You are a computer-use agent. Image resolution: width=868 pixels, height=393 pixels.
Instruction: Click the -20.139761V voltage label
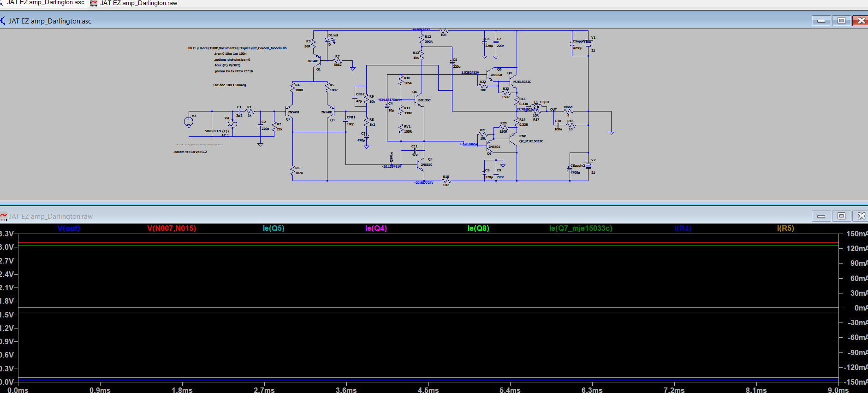pyautogui.click(x=392, y=166)
